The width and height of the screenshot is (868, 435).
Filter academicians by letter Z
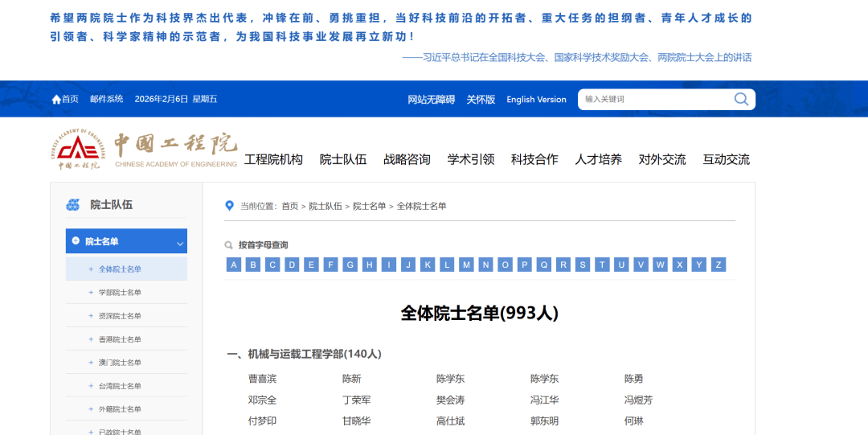pyautogui.click(x=718, y=265)
